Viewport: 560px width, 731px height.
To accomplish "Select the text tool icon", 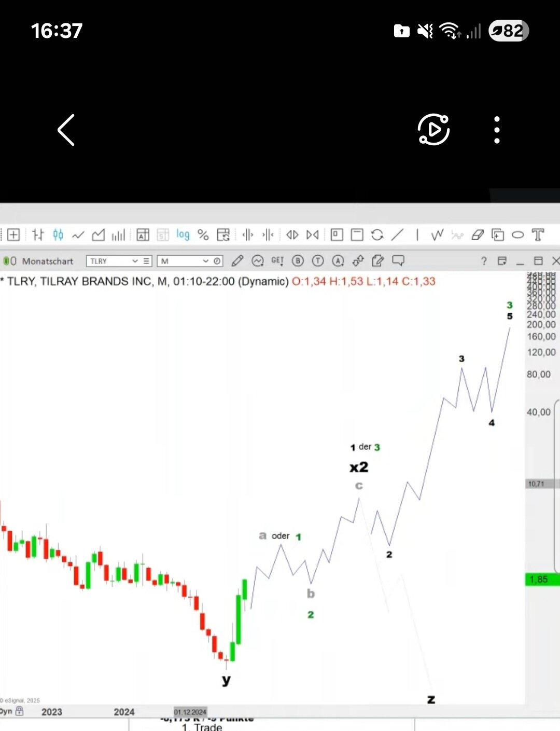I will click(538, 235).
